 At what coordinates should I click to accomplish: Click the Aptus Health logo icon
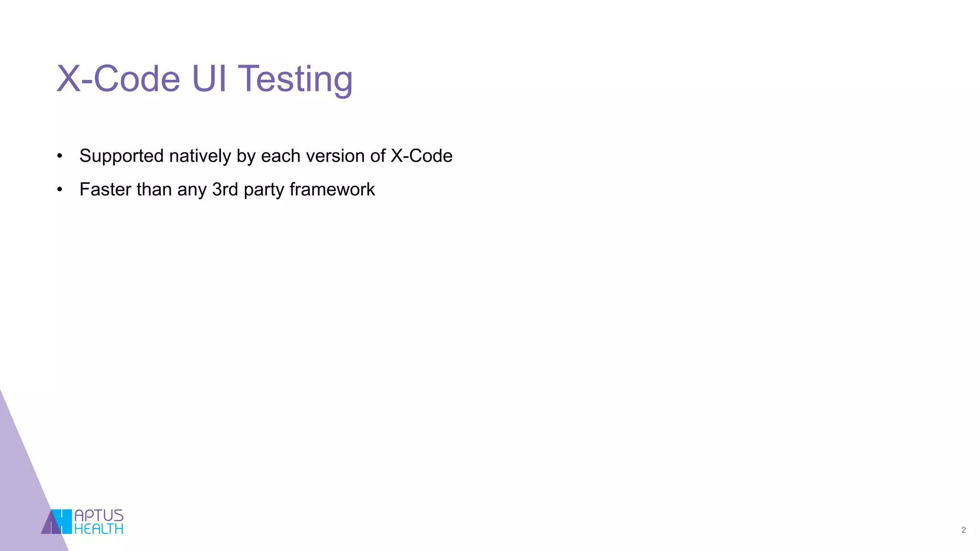(56, 521)
